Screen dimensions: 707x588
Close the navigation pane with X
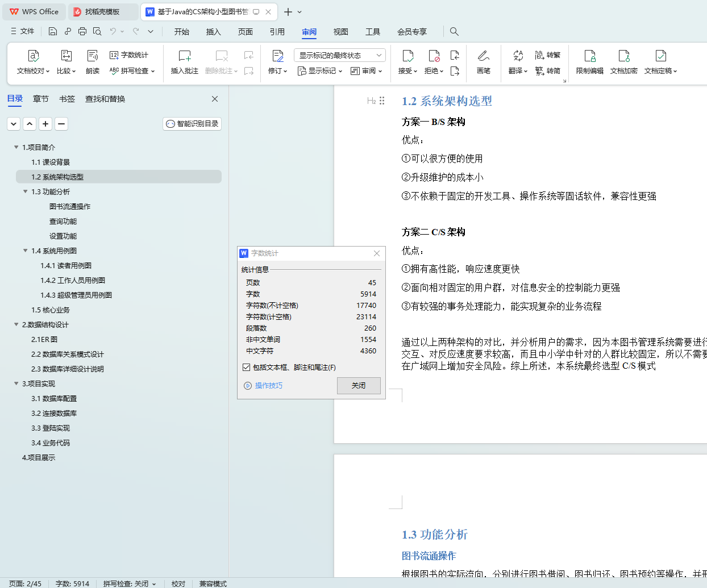(215, 99)
